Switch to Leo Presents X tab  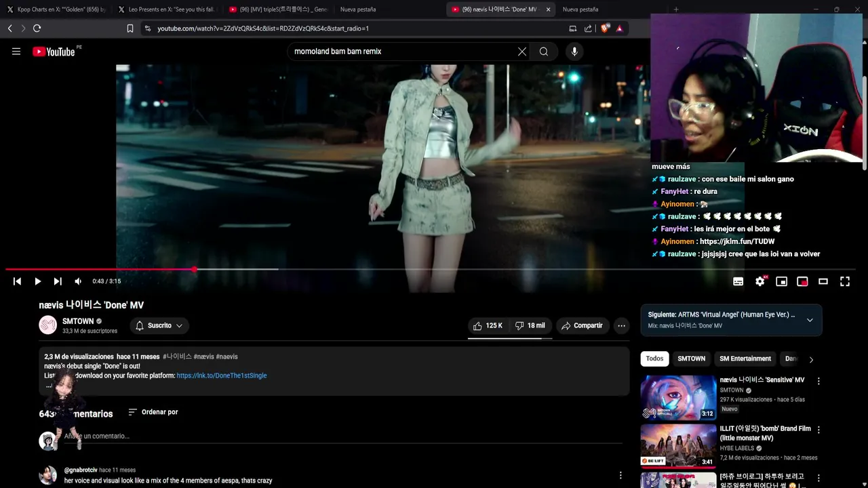167,9
